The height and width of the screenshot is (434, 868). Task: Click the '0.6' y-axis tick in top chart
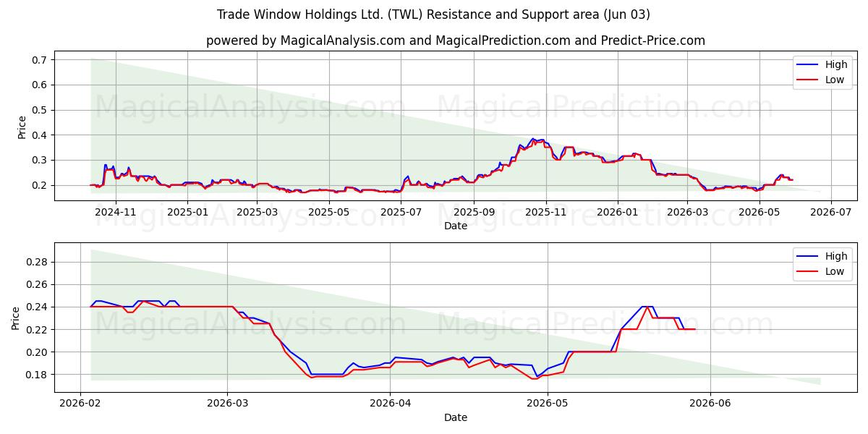(x=41, y=85)
